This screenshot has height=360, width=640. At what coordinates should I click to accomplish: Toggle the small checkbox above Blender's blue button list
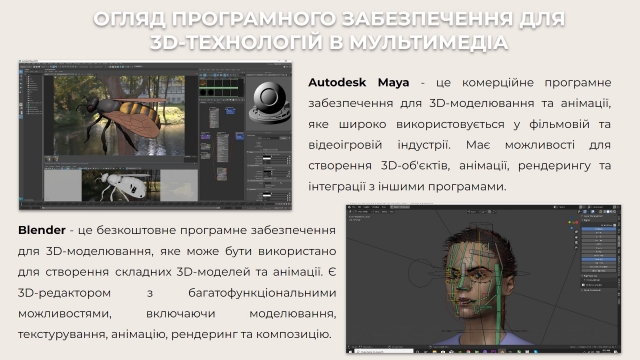click(614, 225)
